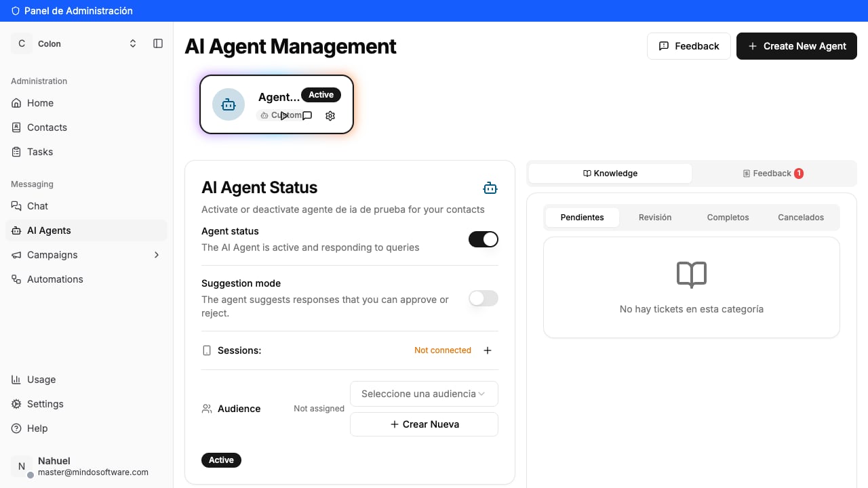Click the Active badge below Audience
The height and width of the screenshot is (488, 868).
(221, 460)
